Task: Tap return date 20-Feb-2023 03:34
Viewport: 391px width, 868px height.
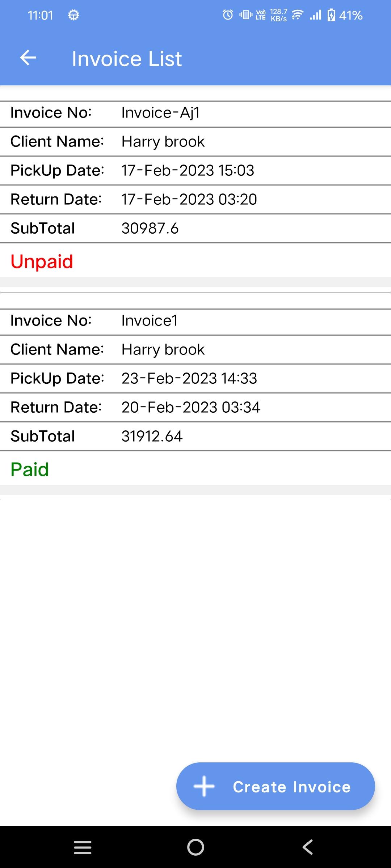Action: coord(191,408)
